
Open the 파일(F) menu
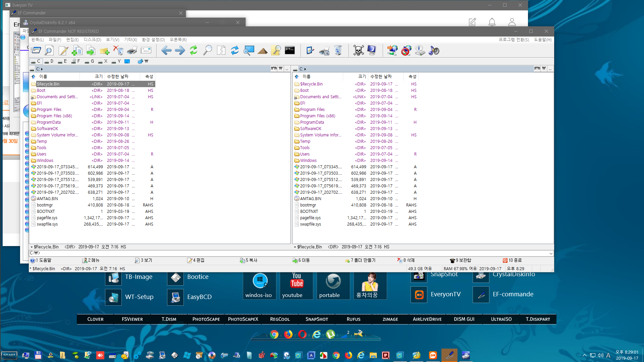pyautogui.click(x=55, y=40)
